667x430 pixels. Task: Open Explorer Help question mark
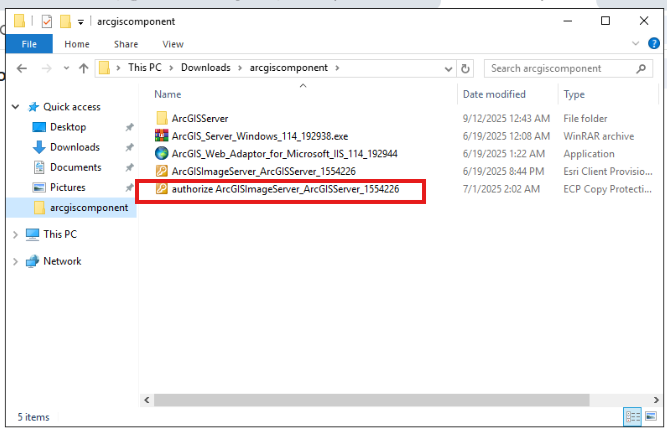pos(654,43)
